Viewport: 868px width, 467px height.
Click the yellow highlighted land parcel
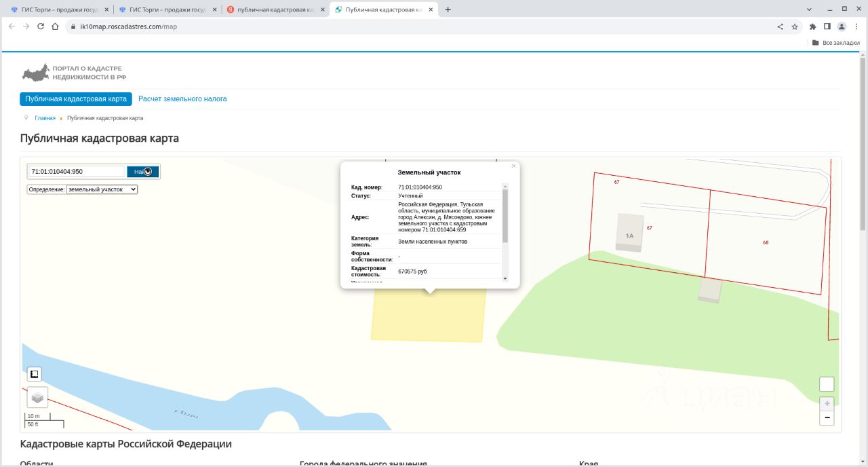[x=428, y=316]
